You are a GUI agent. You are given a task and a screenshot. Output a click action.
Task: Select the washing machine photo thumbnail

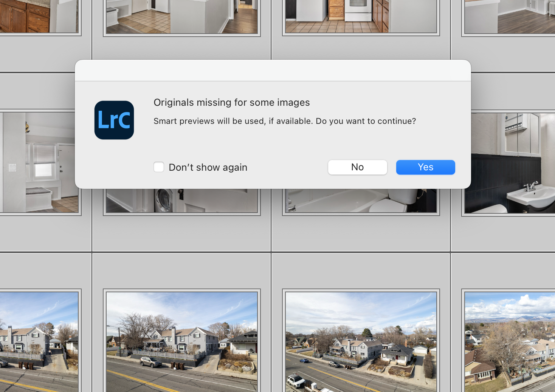click(182, 201)
